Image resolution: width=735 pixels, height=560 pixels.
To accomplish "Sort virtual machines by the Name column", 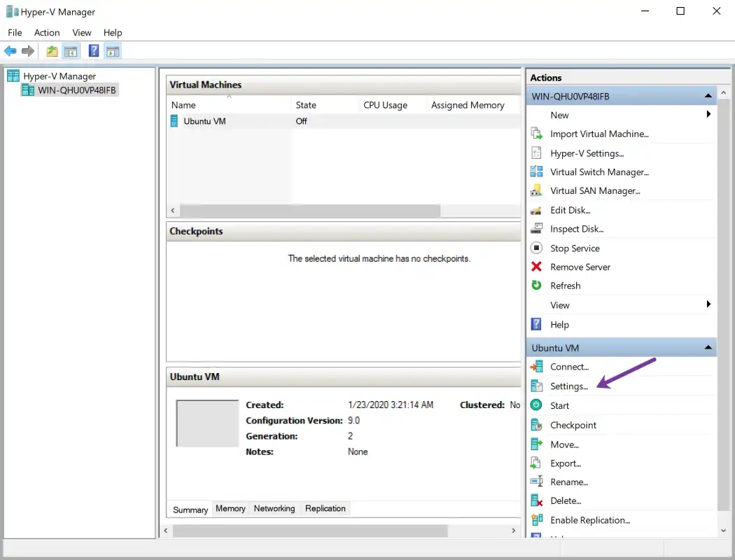I will coord(229,105).
